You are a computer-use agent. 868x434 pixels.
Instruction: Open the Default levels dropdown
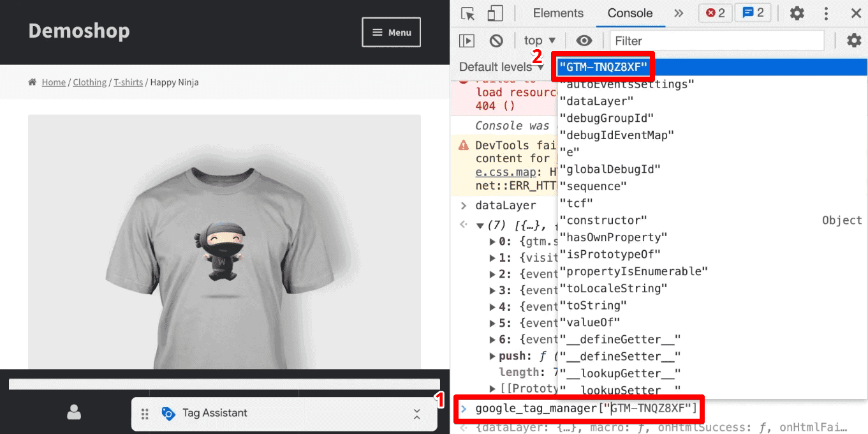tap(499, 66)
